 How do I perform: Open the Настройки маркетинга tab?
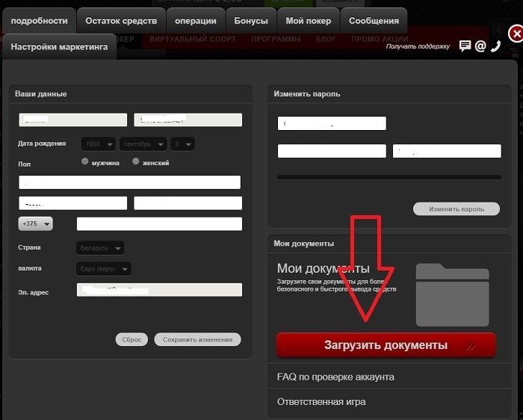[x=59, y=46]
